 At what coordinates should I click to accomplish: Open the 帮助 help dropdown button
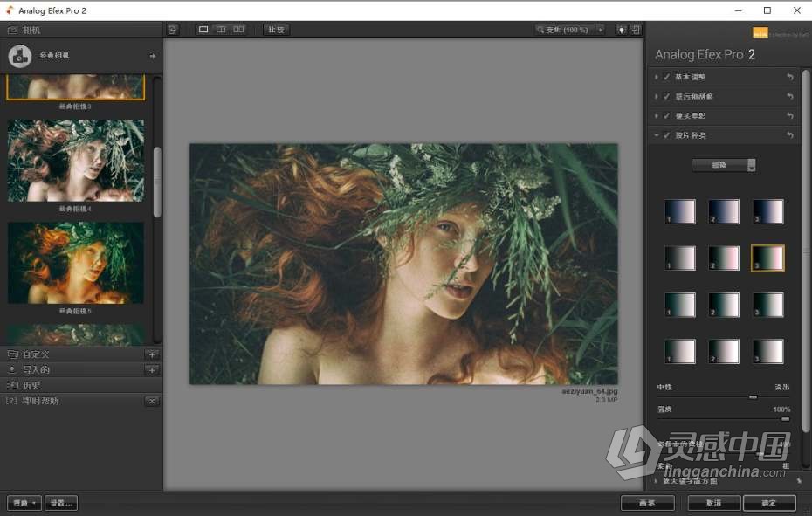click(x=24, y=503)
